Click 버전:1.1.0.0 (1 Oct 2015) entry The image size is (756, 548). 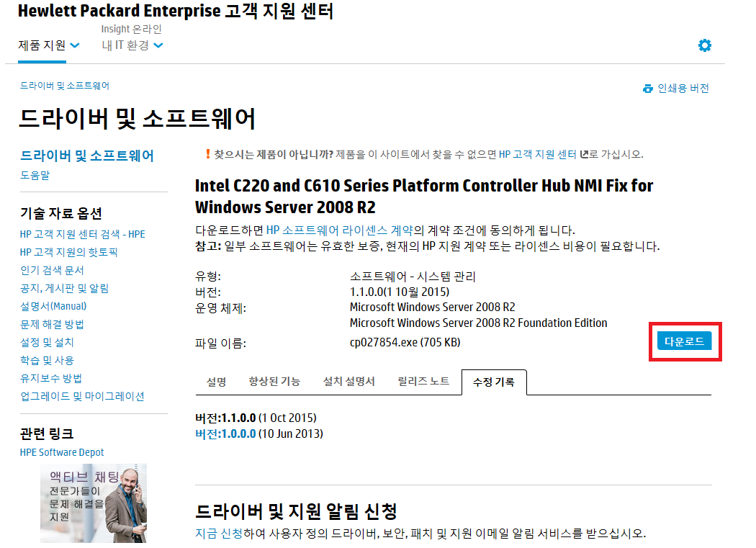tap(256, 418)
